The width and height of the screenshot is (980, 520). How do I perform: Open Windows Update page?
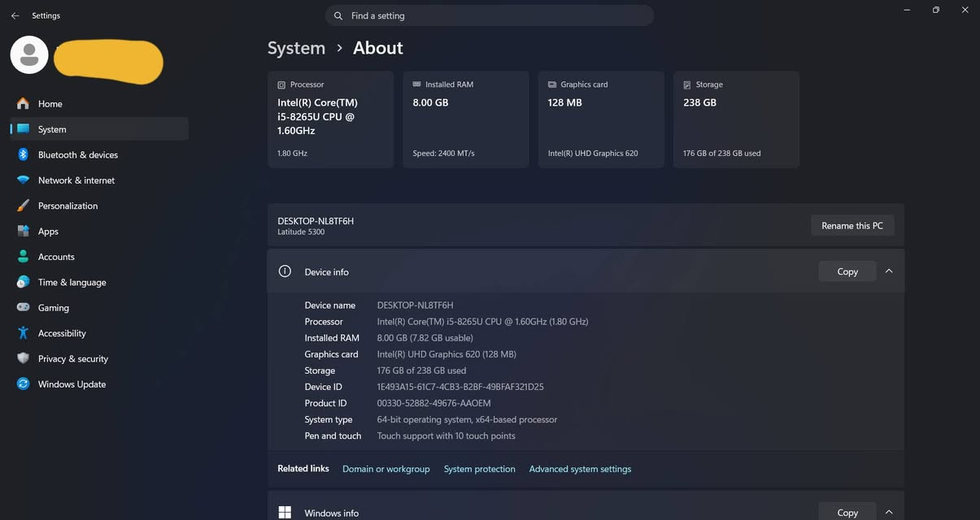99,383
